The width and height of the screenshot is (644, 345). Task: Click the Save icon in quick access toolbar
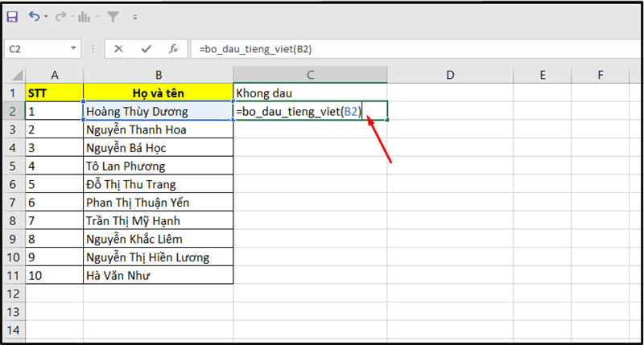pos(12,17)
